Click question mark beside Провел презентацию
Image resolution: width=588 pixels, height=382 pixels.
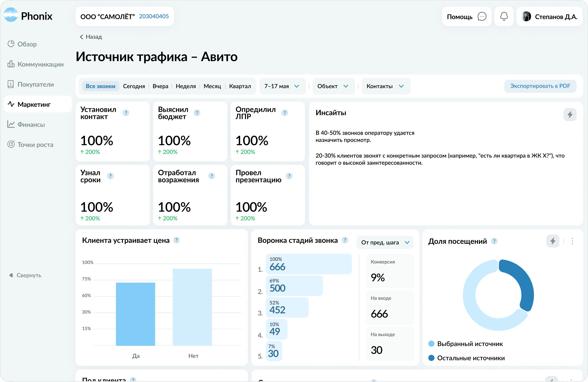(289, 176)
